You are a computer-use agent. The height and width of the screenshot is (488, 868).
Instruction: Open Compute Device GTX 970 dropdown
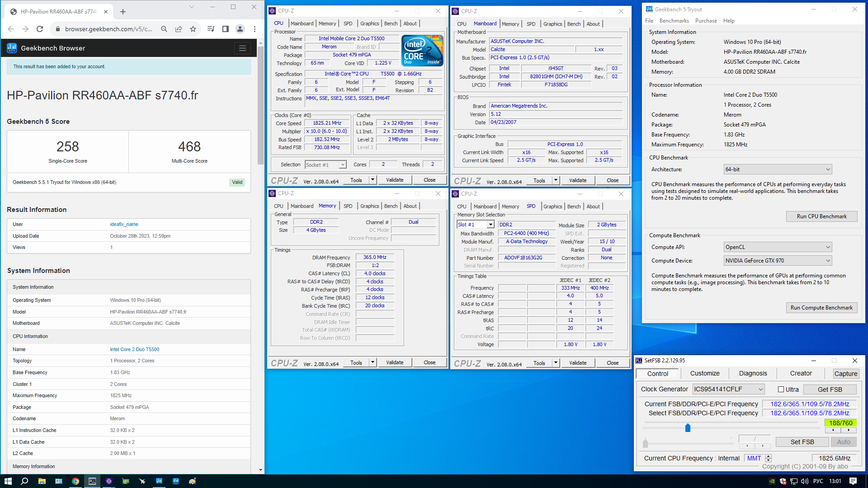778,261
